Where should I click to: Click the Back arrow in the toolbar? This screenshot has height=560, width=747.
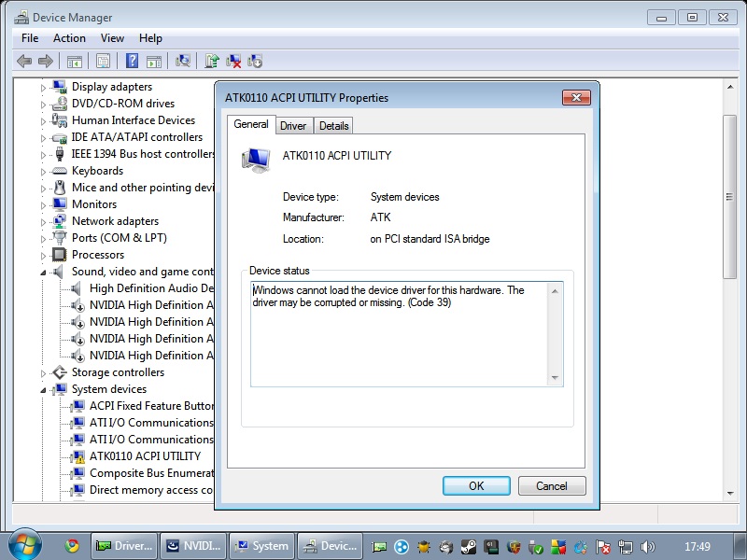24,61
